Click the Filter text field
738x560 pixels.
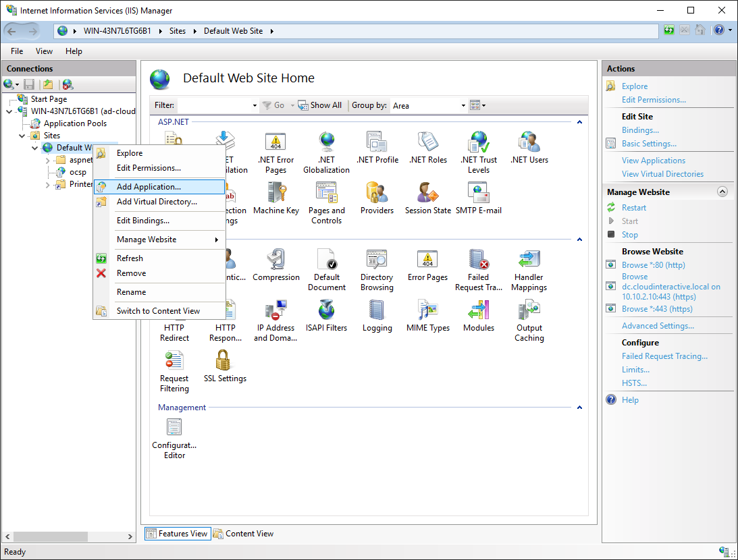point(214,106)
